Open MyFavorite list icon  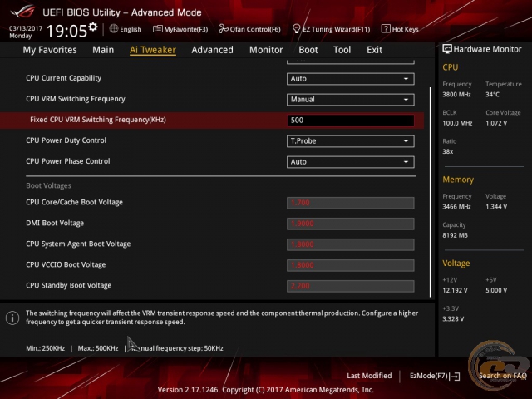157,29
